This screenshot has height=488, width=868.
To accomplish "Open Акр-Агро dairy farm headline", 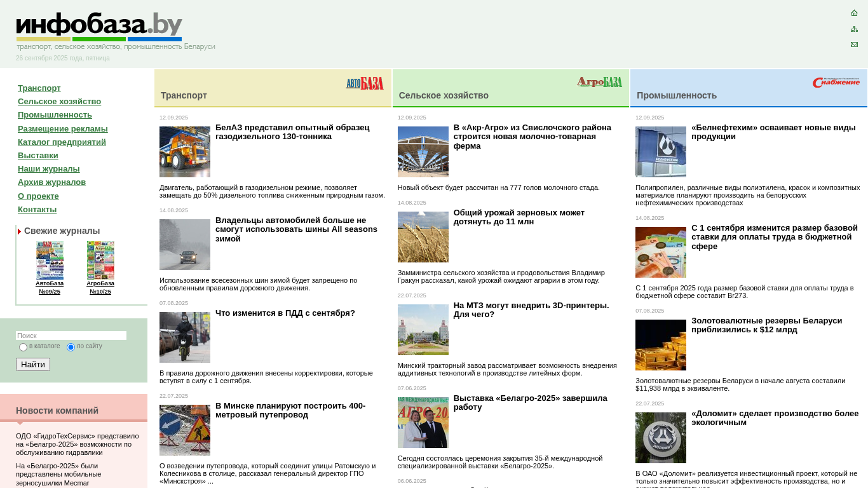I will (x=532, y=137).
